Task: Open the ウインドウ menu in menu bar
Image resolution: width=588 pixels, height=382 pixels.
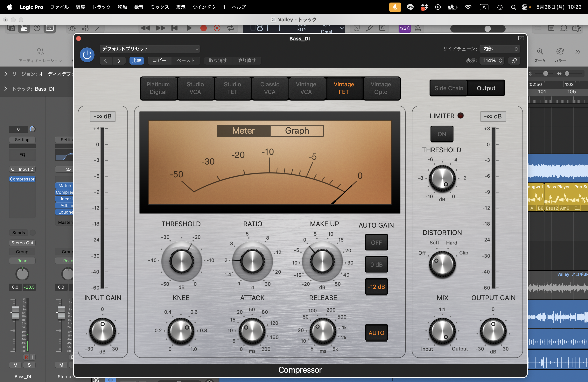Action: click(x=204, y=7)
